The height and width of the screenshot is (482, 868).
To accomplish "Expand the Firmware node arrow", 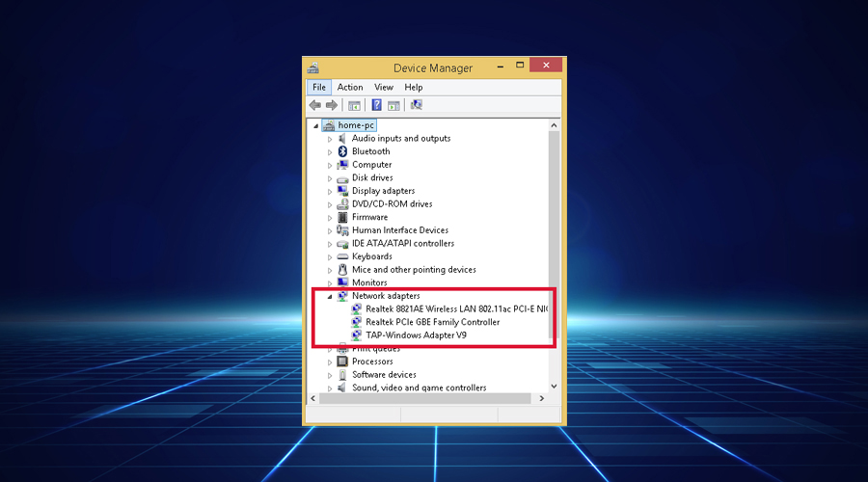I will click(330, 218).
